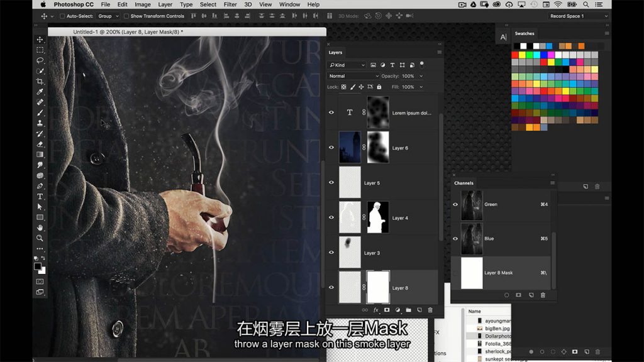644x362 pixels.
Task: Select the Eraser tool
Action: click(40, 144)
